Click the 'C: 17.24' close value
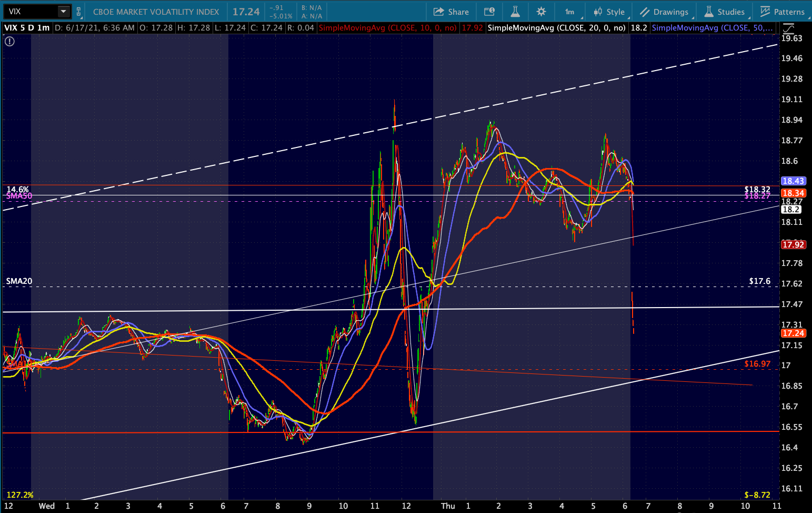 [x=266, y=28]
